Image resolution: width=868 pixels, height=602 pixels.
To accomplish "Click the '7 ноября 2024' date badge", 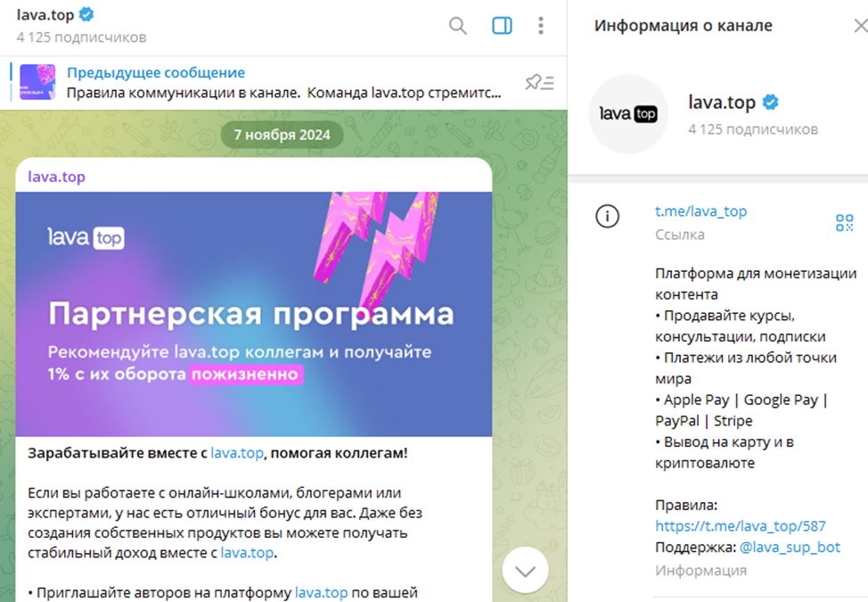I will (282, 136).
